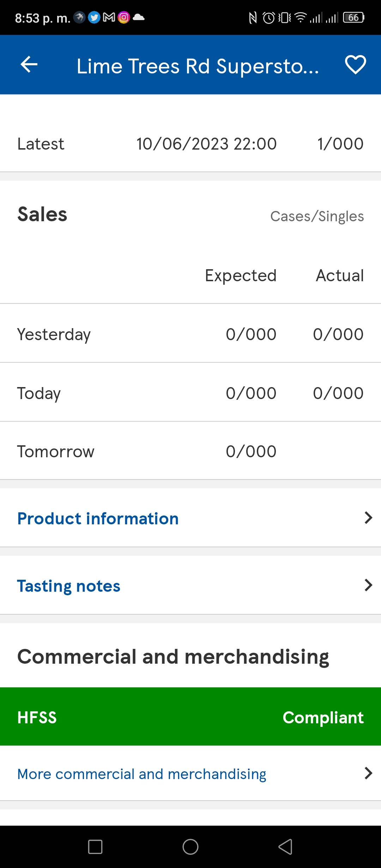Tap the cloud status bar icon
Image resolution: width=381 pixels, height=868 pixels.
click(139, 17)
